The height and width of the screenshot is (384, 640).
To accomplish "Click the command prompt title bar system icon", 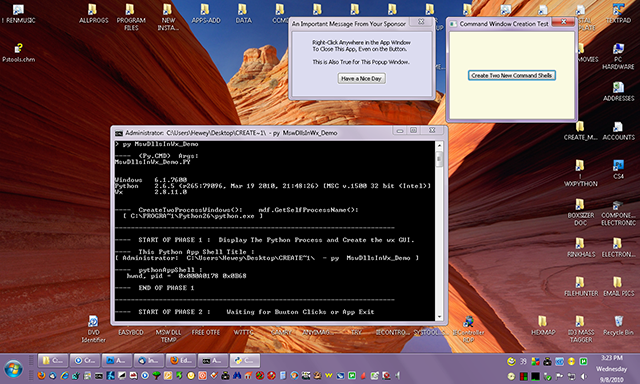I will coord(119,133).
